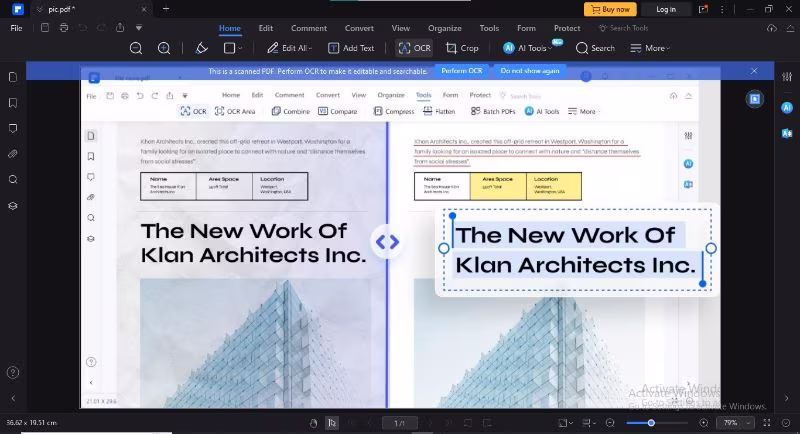800x434 pixels.
Task: Select the highlighter tool in the Home toolbar
Action: point(202,48)
